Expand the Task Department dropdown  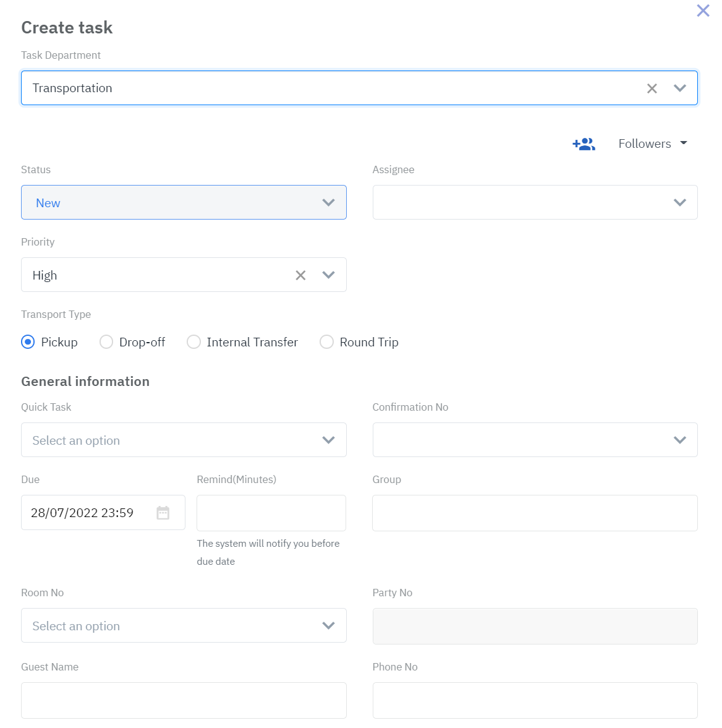(x=680, y=88)
